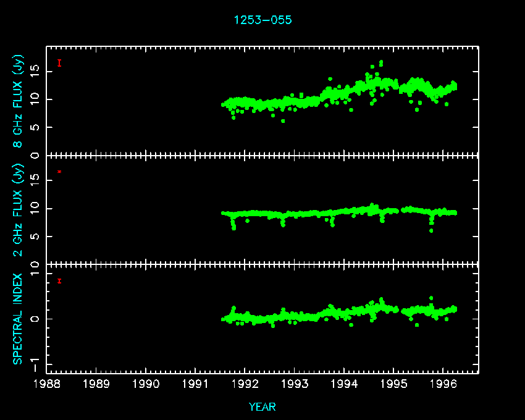Click the red error bar in 8 GHz panel
The width and height of the screenshot is (525, 420).
59,63
